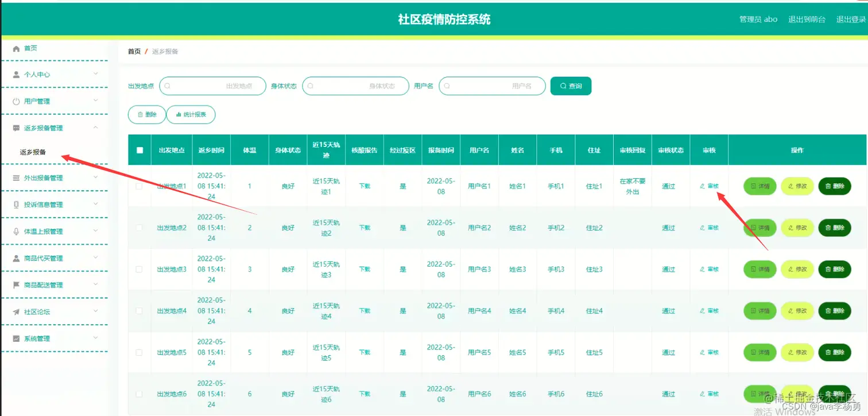
Task: Tick the checkbox for row 出发地点6
Action: point(139,394)
